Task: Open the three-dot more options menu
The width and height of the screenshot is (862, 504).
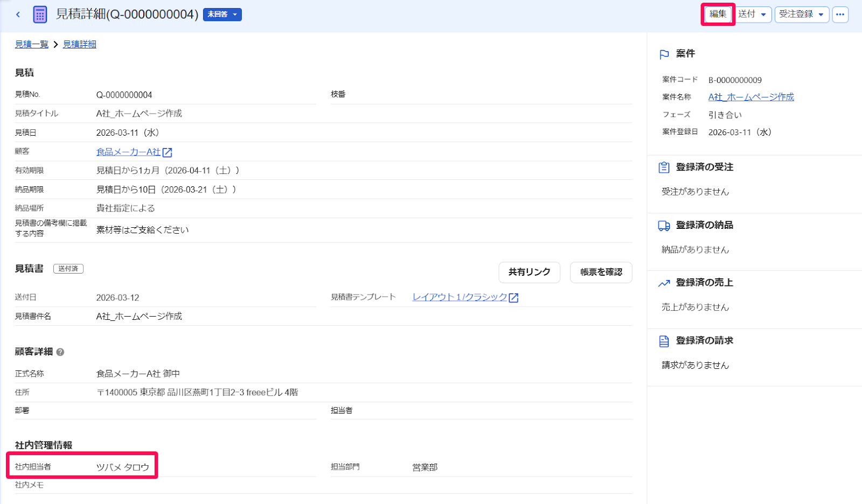Action: coord(840,15)
